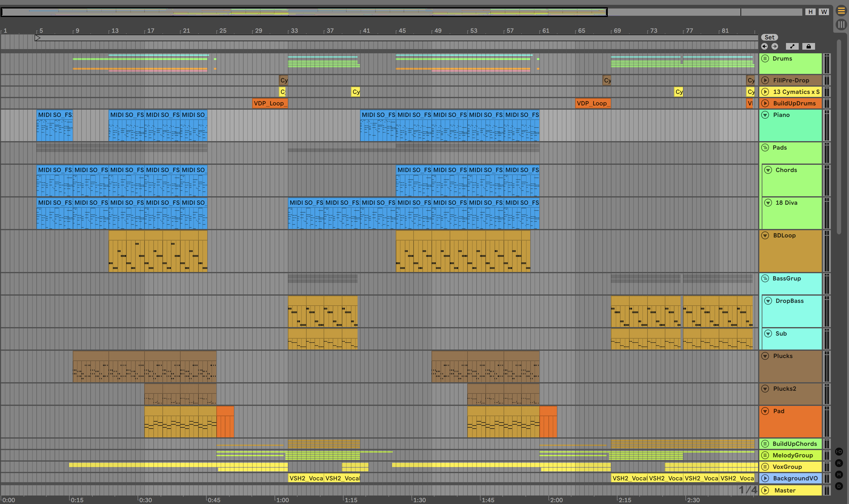Image resolution: width=849 pixels, height=504 pixels.
Task: Switch to Session view via the vertical bars icon
Action: pos(841,25)
